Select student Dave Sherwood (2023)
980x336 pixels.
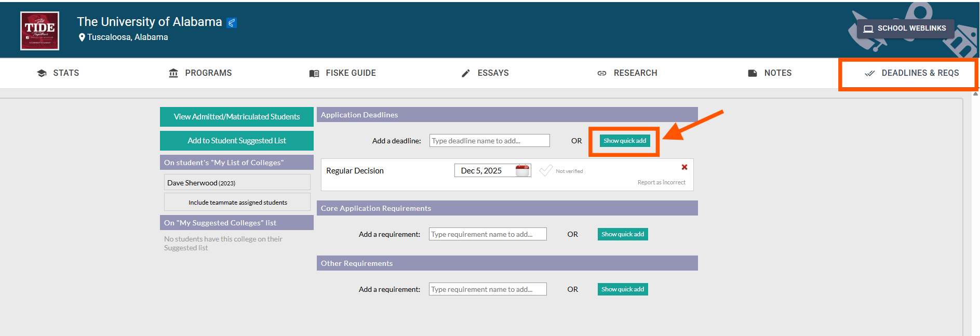coord(237,182)
